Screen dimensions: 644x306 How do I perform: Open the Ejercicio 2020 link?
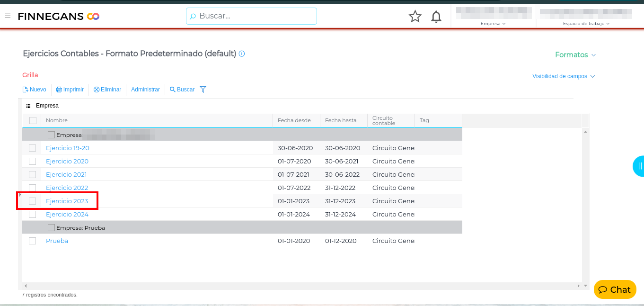67,161
